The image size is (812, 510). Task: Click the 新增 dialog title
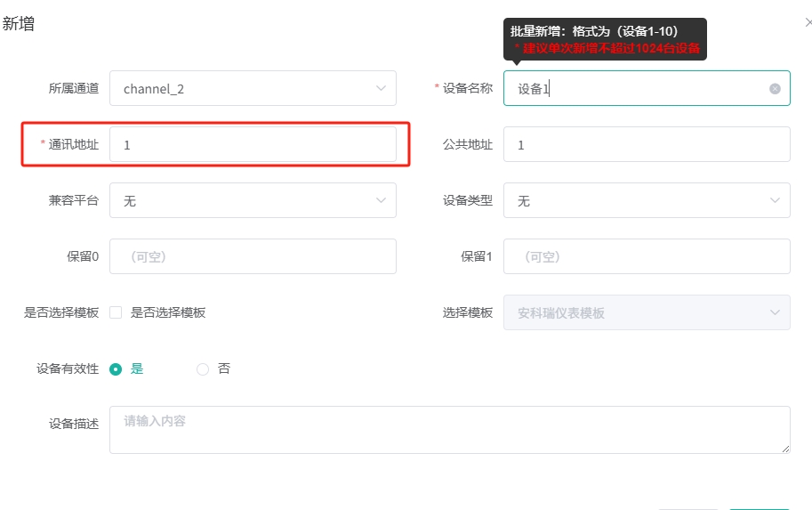tap(19, 24)
